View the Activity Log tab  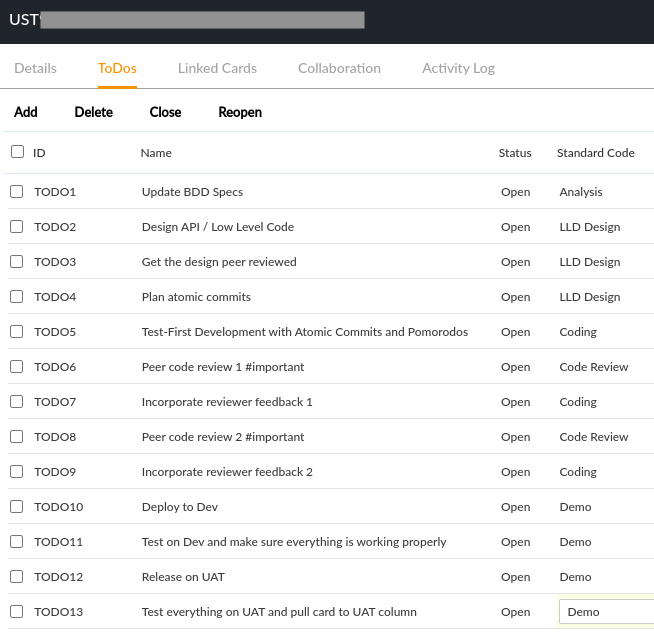point(458,68)
